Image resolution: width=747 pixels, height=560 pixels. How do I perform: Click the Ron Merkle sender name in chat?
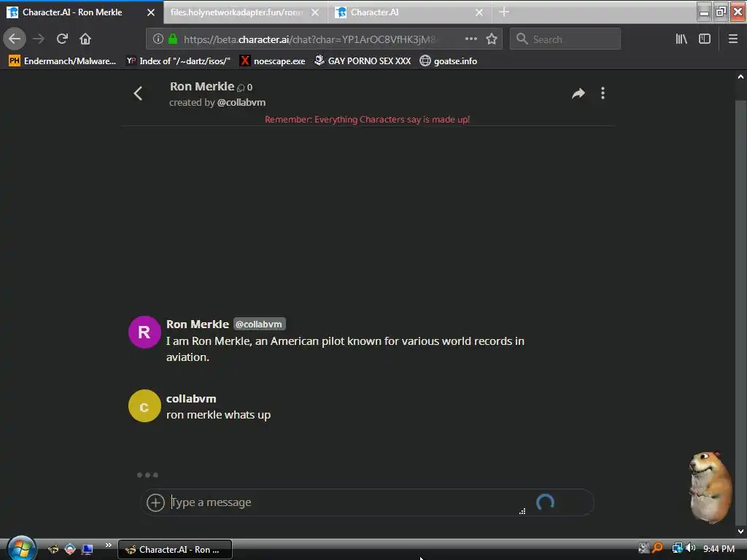pos(197,324)
